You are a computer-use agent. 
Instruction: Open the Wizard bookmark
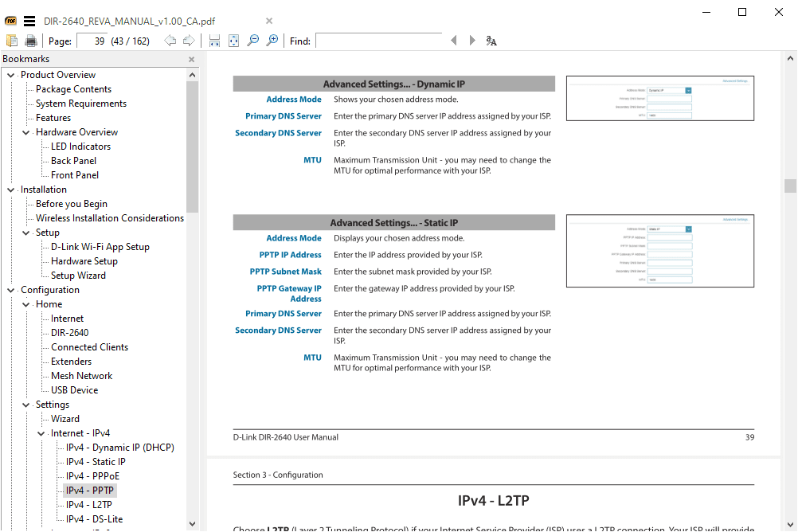coord(65,418)
